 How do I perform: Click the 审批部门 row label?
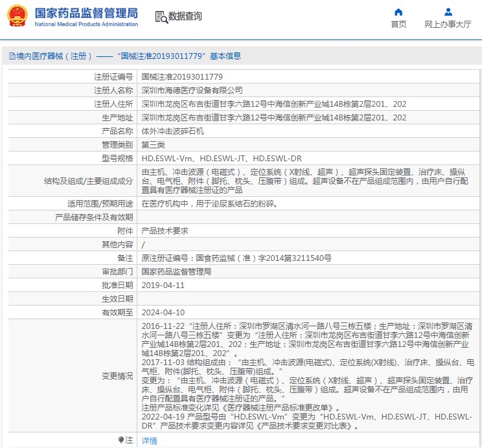(117, 272)
